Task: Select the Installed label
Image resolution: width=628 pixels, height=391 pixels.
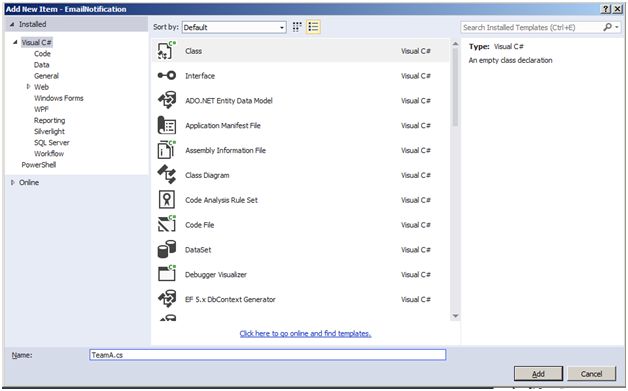Action: click(32, 24)
